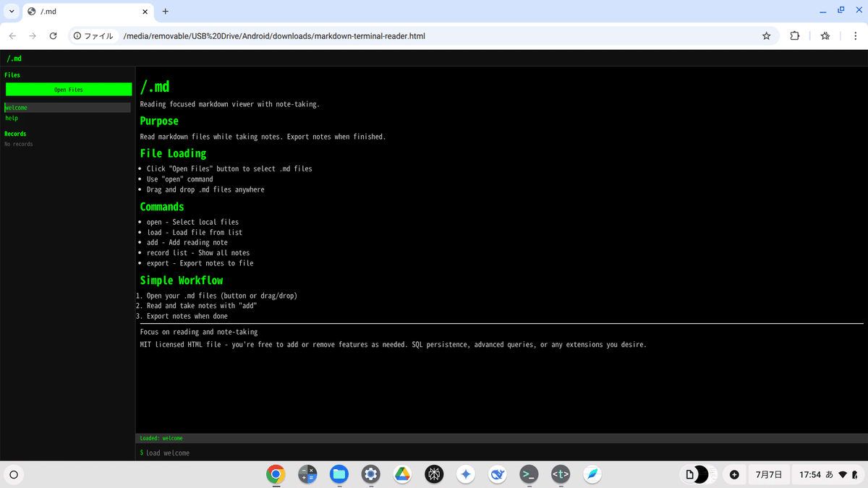Open a new browser tab

(166, 12)
